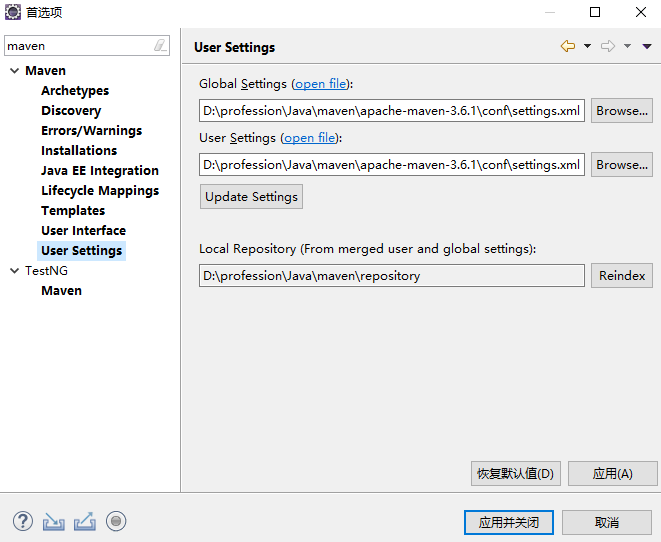Browse for Global Settings file

(622, 111)
